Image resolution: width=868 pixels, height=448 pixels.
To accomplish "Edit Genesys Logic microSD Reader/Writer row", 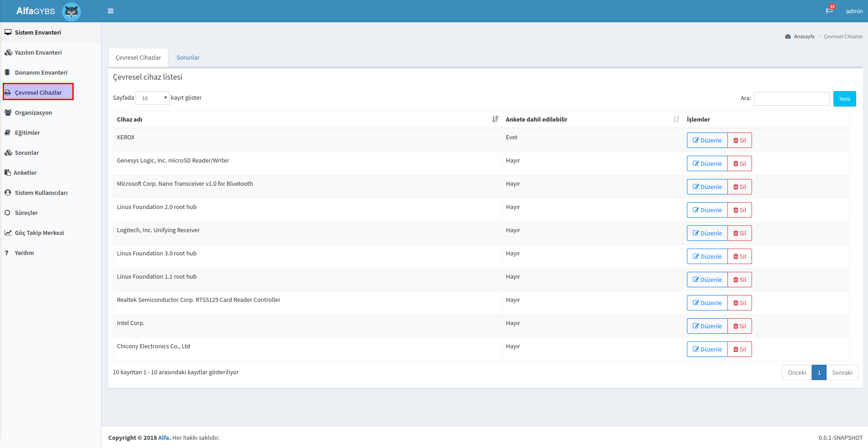I will pyautogui.click(x=707, y=163).
